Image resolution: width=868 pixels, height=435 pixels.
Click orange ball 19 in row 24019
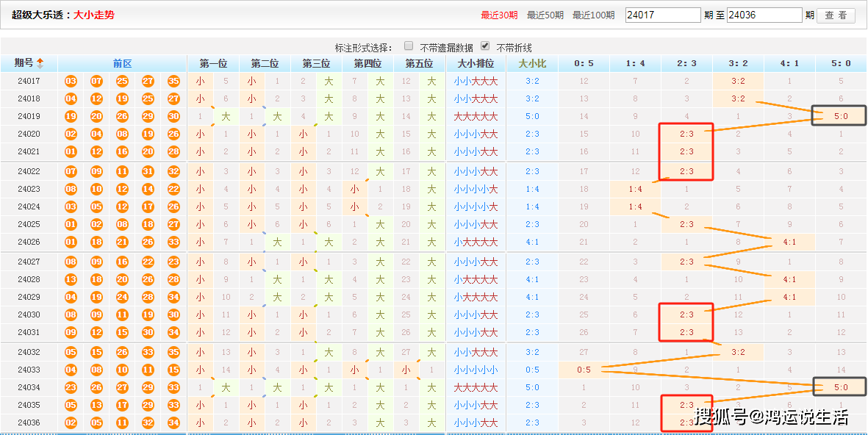pyautogui.click(x=71, y=116)
